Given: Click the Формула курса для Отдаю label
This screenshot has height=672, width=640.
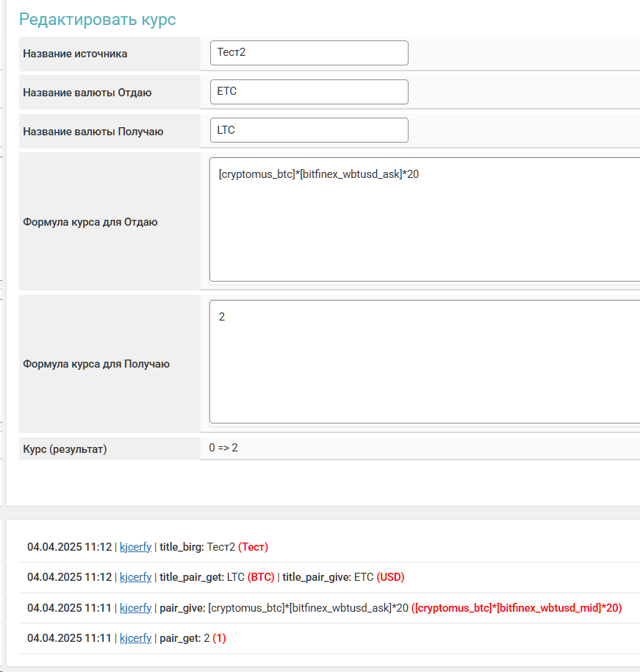Looking at the screenshot, I should (x=90, y=222).
